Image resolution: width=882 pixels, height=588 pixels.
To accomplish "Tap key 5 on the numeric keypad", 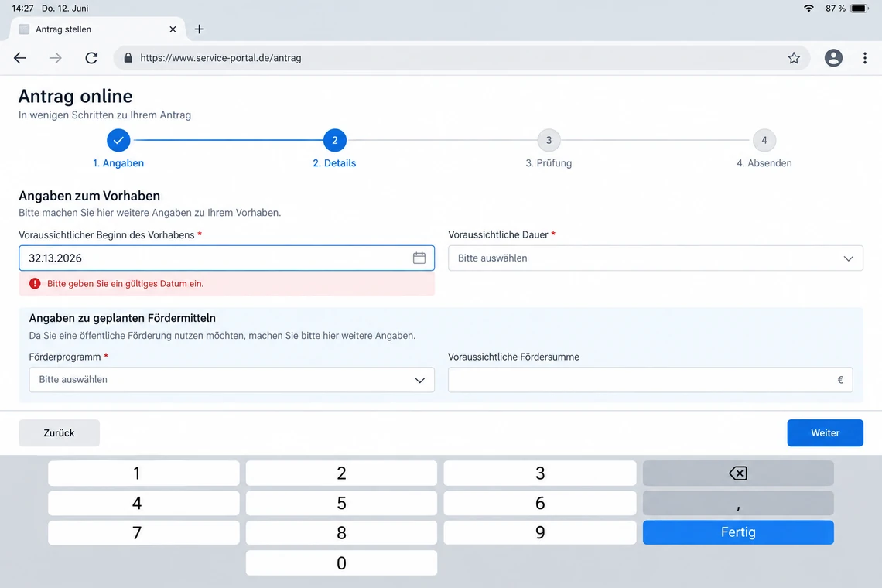I will (x=341, y=503).
